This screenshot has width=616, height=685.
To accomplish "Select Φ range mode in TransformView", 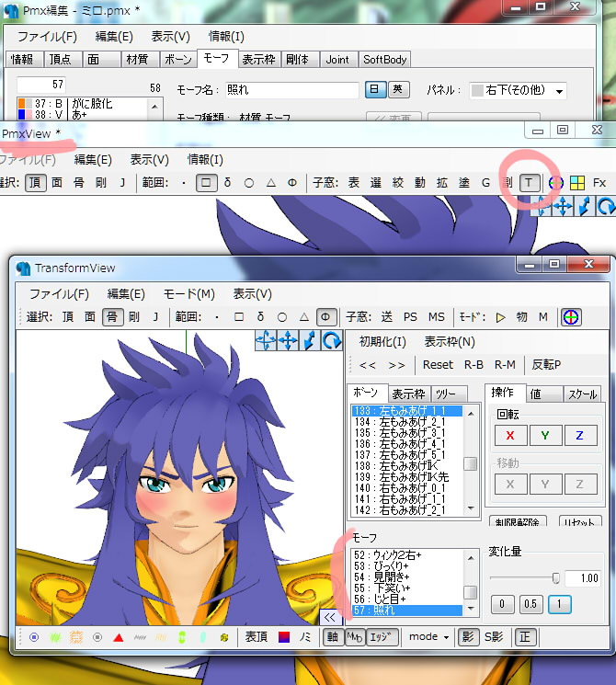I will 325,317.
